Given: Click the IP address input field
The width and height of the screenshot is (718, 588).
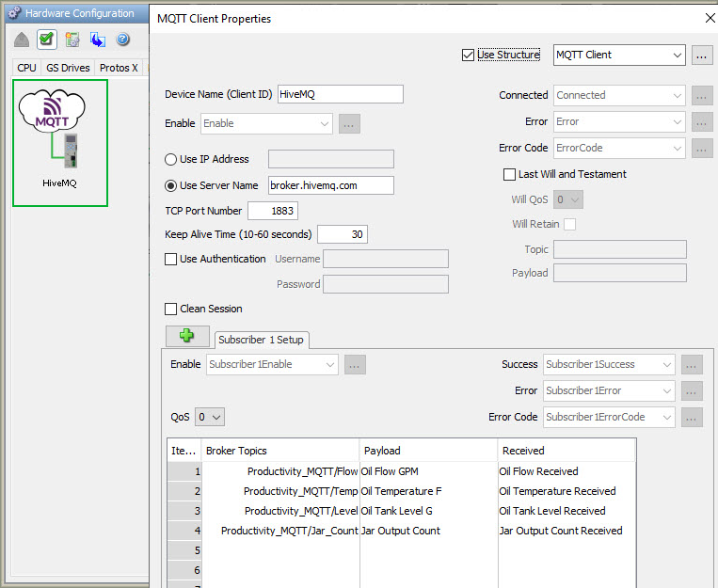Looking at the screenshot, I should click(331, 159).
